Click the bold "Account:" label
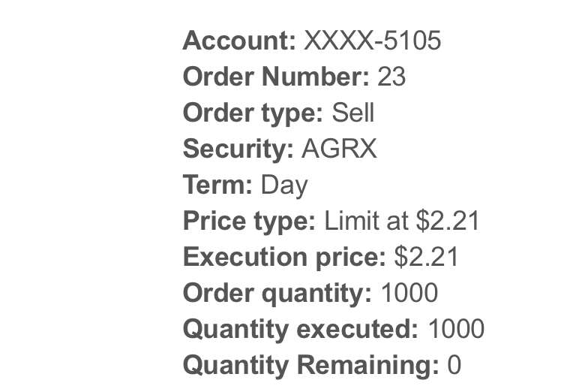The height and width of the screenshot is (392, 588). click(x=239, y=41)
